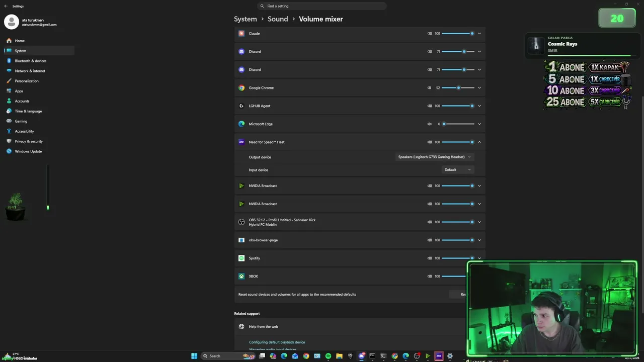Open the Windows Start menu

tap(194, 356)
